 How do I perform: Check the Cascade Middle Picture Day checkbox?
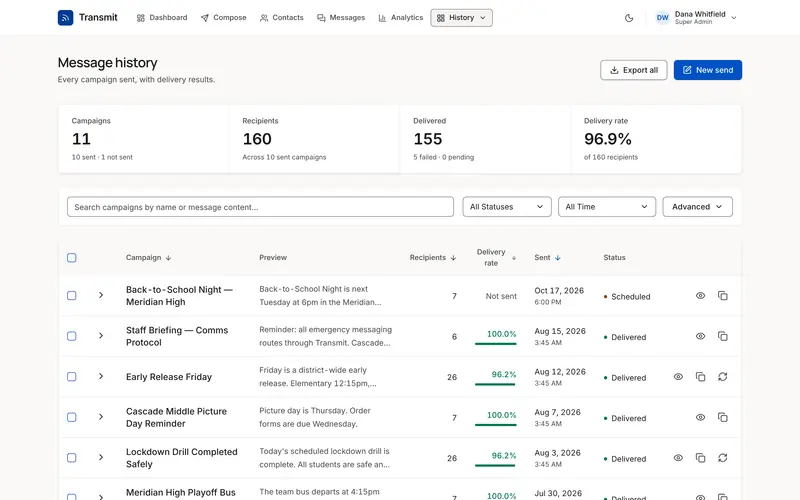click(72, 417)
